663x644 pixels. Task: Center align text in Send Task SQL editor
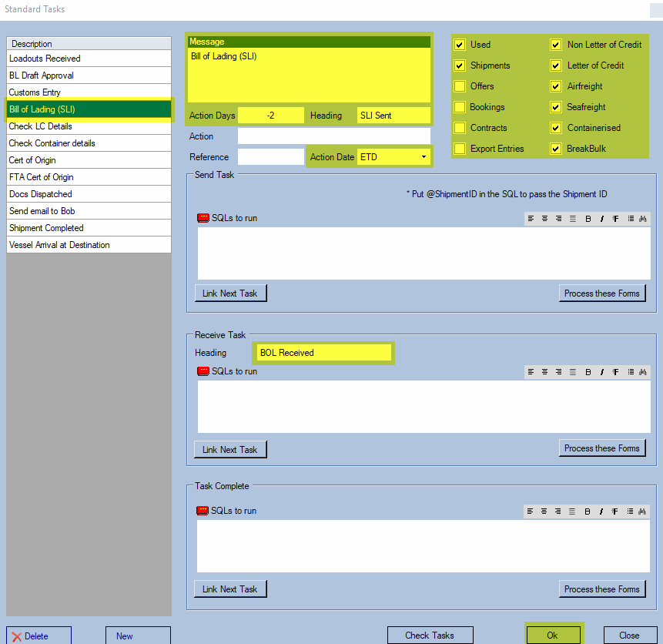point(544,218)
